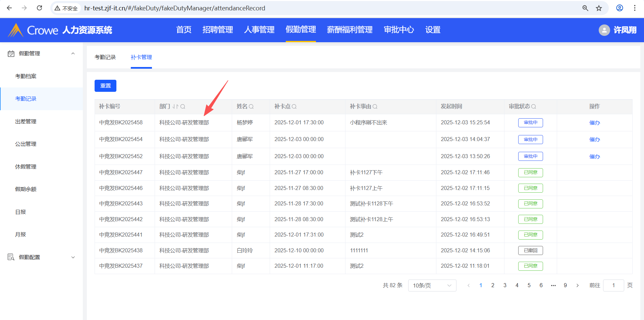Select 出差管理 in the left sidebar
This screenshot has height=320, width=644.
26,122
